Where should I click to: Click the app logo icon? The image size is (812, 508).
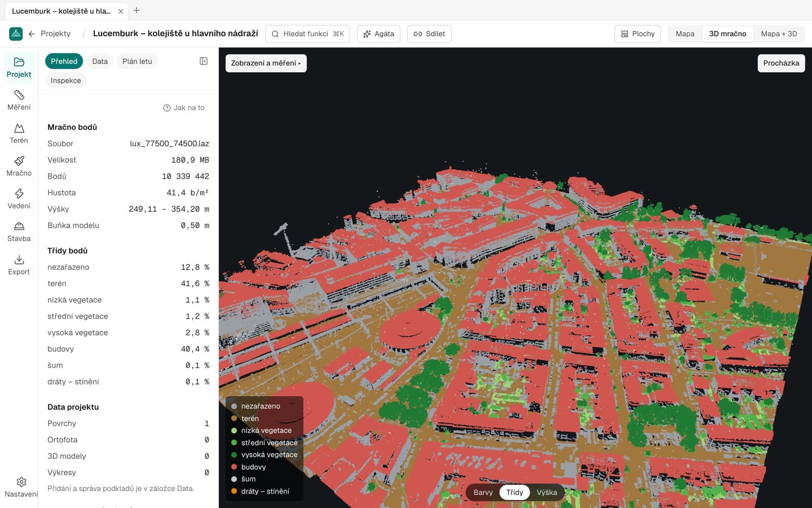click(x=16, y=34)
